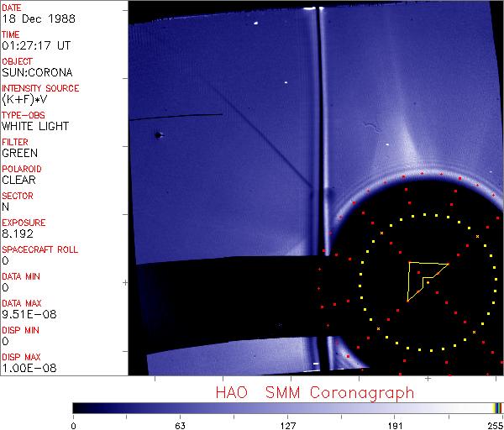Click the intensity colorbar at its middle
Screen dimensions: 504x430
point(287,407)
